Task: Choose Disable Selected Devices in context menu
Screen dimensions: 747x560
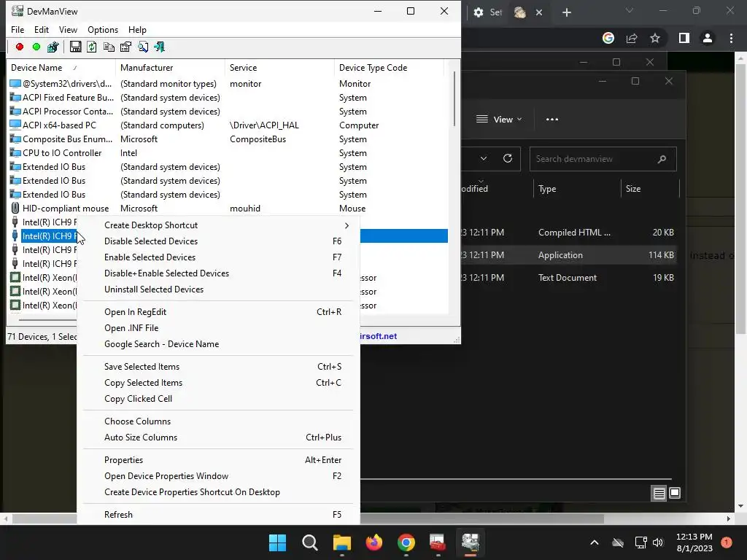Action: (x=218, y=241)
